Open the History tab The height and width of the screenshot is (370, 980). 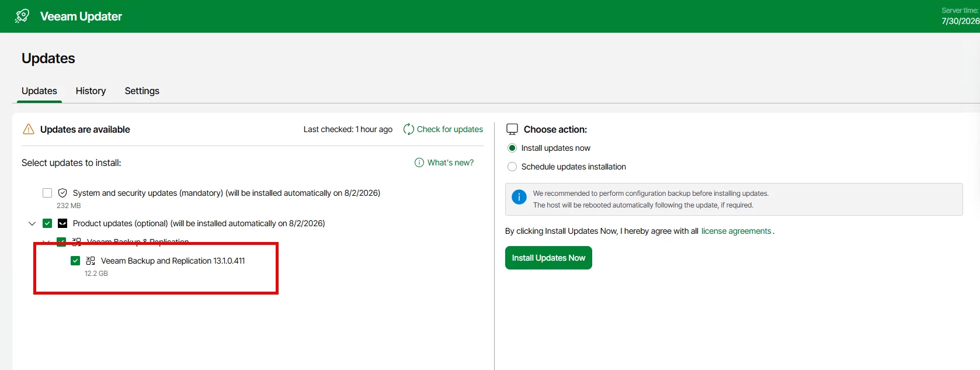coord(91,91)
